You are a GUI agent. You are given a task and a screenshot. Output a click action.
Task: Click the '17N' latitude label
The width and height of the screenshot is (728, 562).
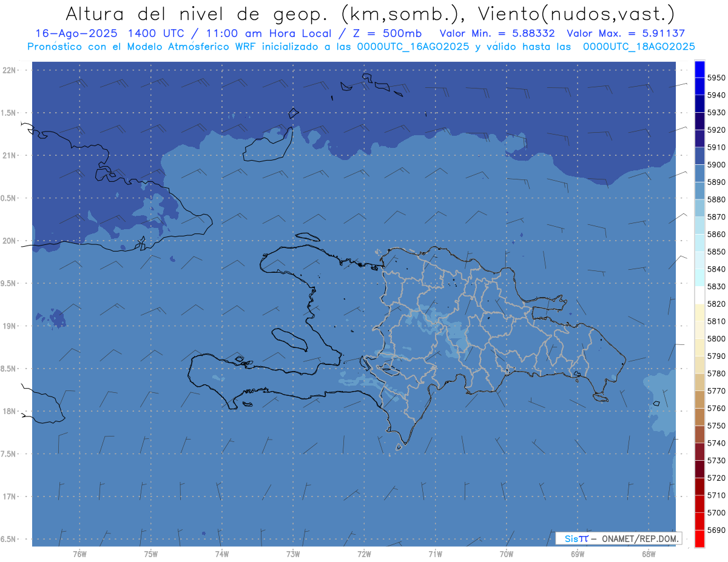pos(8,497)
